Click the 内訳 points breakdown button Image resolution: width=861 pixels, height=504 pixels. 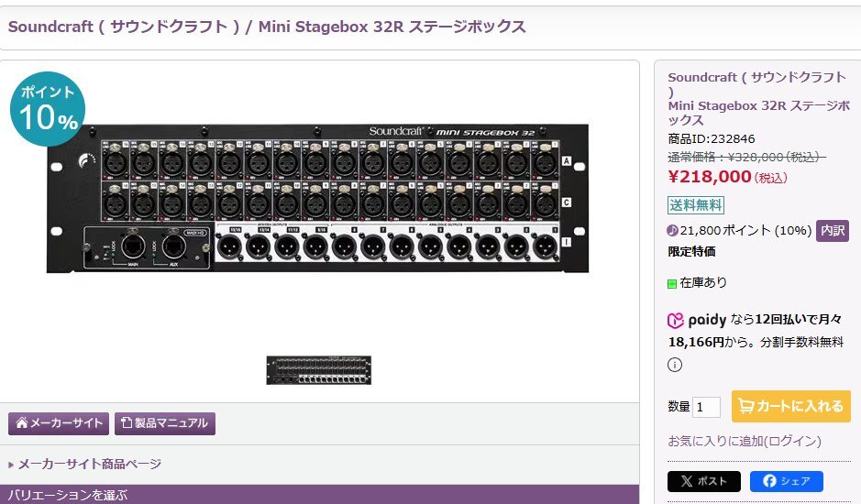[833, 231]
